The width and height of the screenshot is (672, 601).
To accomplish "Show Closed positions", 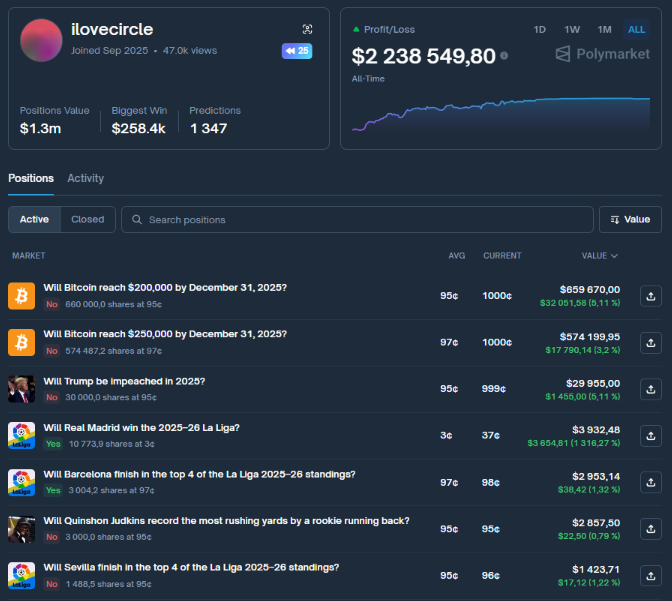I will click(x=87, y=219).
